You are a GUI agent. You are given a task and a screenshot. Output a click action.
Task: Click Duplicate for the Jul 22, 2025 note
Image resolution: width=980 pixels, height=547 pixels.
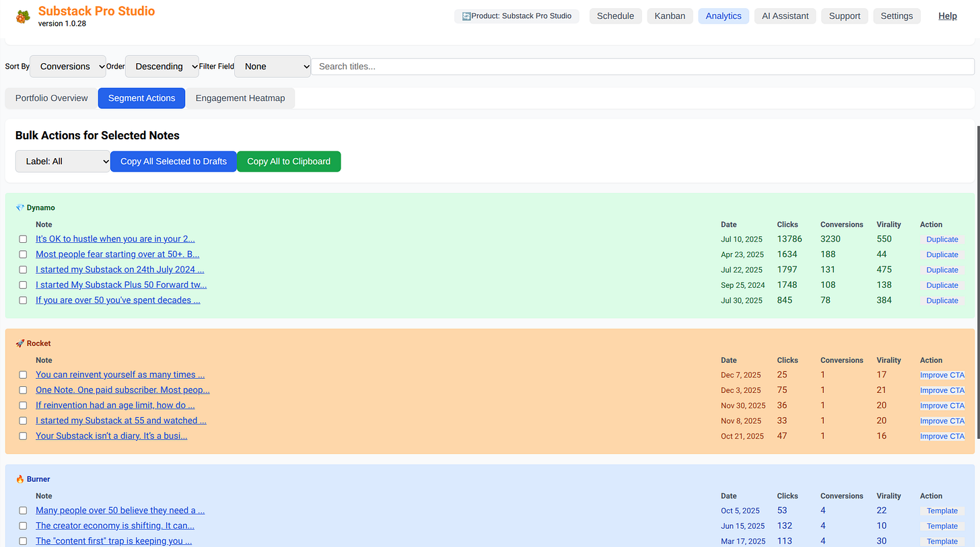click(942, 270)
